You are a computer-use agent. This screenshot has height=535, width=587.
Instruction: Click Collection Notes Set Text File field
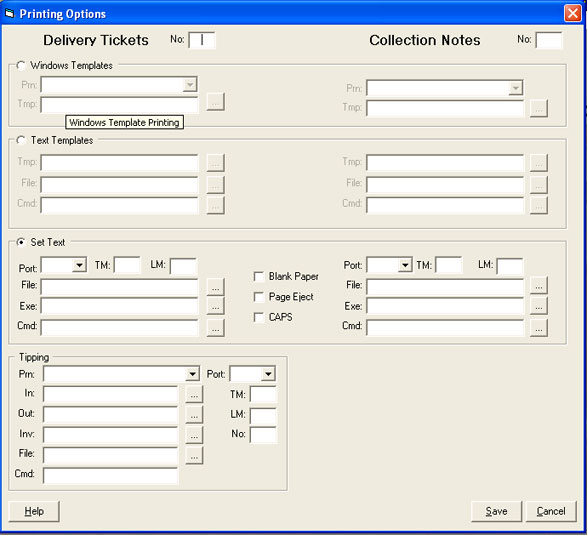click(445, 287)
